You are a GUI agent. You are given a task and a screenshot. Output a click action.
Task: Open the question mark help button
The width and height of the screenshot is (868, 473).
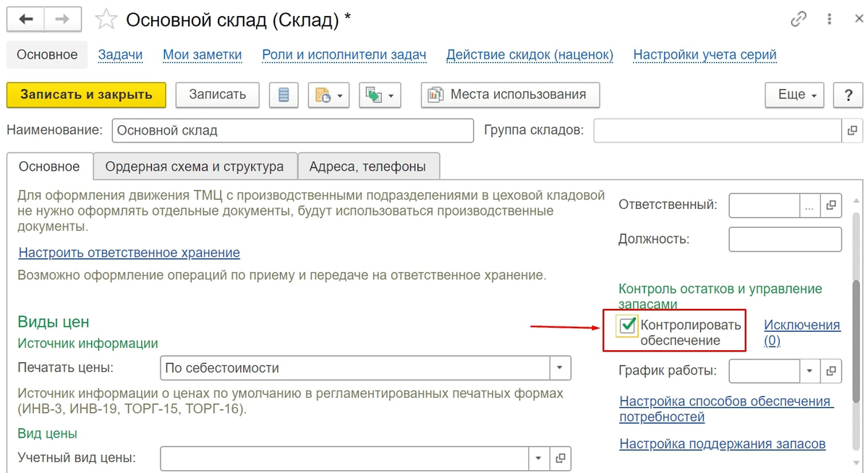click(x=848, y=95)
